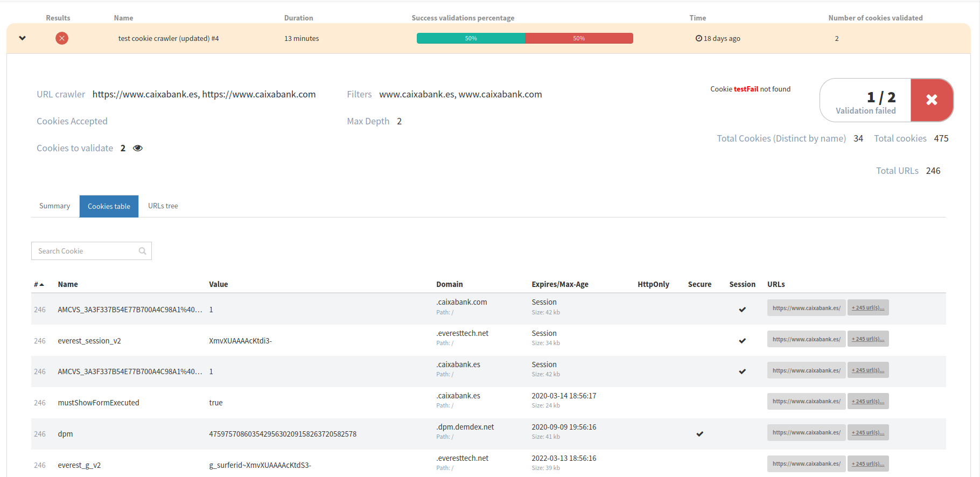Open caixabank.es URL in everest_g_v2 row
Image resolution: width=980 pixels, height=477 pixels.
[x=807, y=464]
